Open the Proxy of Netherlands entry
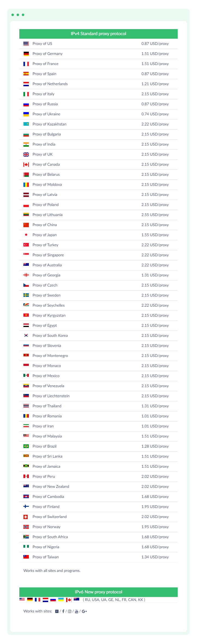Viewport: 197px width, 644px height. click(50, 84)
